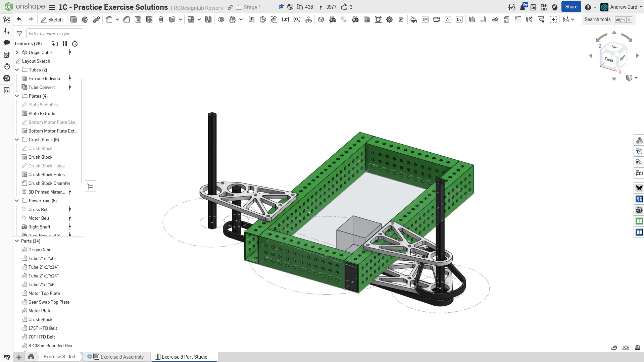The image size is (644, 362).
Task: Expand the Origin Cube feature
Action: click(17, 52)
